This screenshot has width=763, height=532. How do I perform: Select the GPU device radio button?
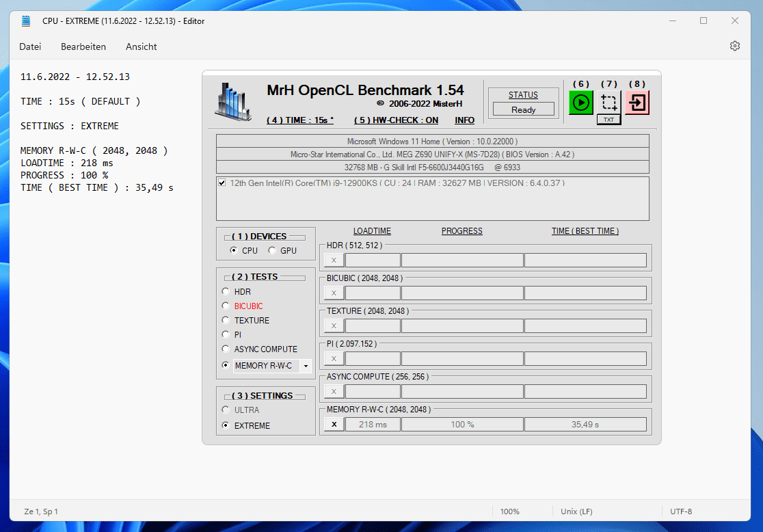pos(272,250)
